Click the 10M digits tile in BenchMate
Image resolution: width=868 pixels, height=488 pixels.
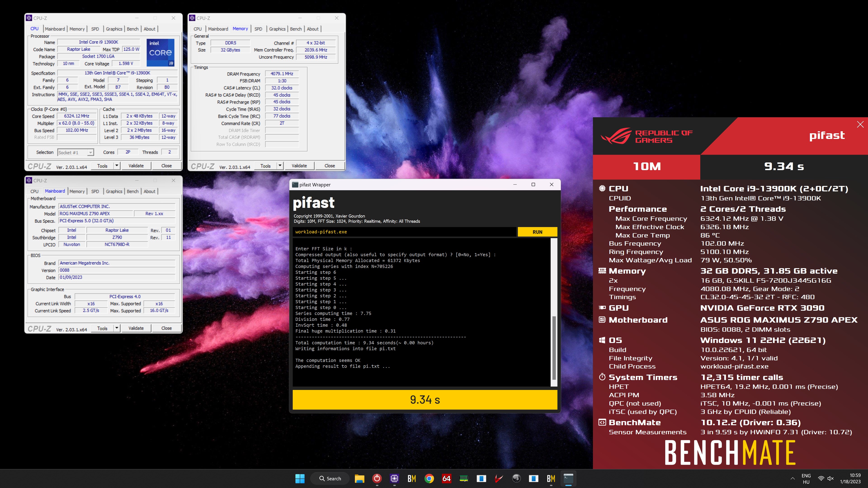tap(647, 167)
